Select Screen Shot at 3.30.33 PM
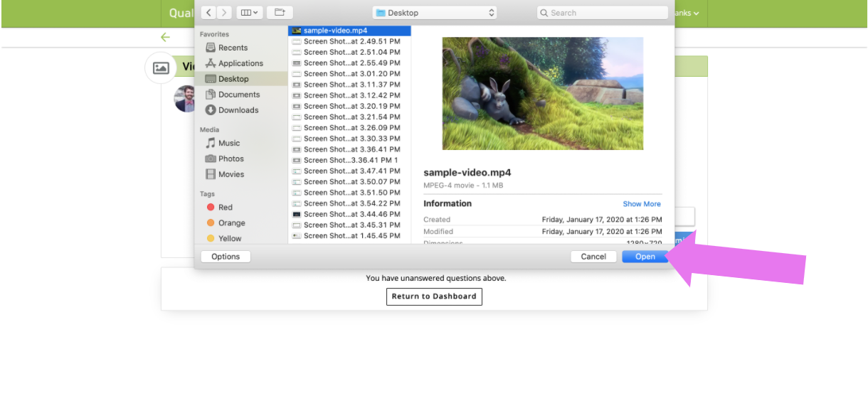This screenshot has height=418, width=868. point(349,138)
